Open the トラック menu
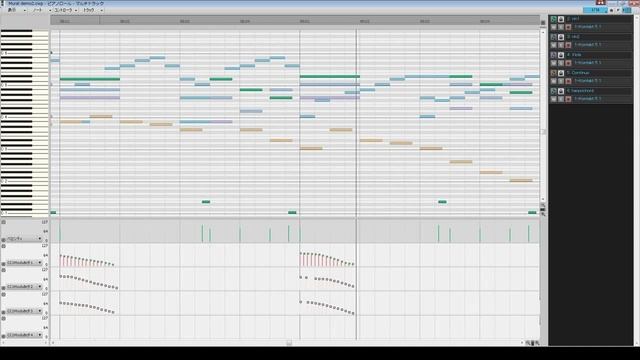The width and height of the screenshot is (640, 360). click(92, 10)
